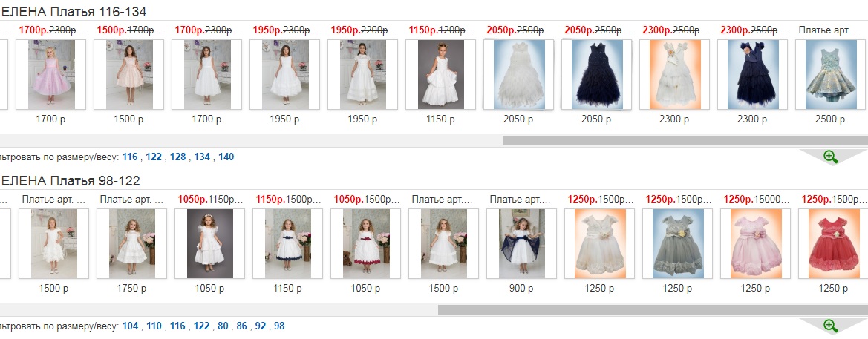Filter the 98-122 dresses by size 116
This screenshot has height=339, width=868.
(x=177, y=326)
